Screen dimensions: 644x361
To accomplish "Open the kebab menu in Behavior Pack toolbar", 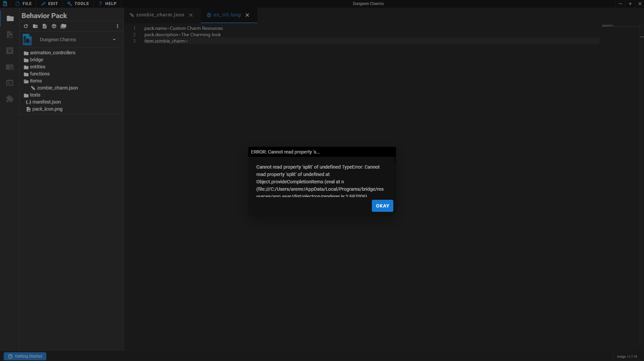I will pos(117,26).
